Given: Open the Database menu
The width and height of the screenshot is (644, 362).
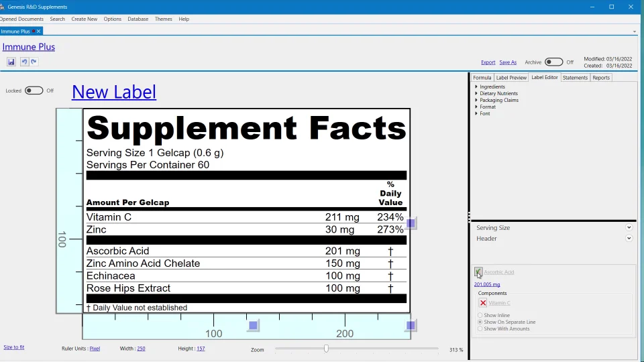Looking at the screenshot, I should (x=138, y=19).
